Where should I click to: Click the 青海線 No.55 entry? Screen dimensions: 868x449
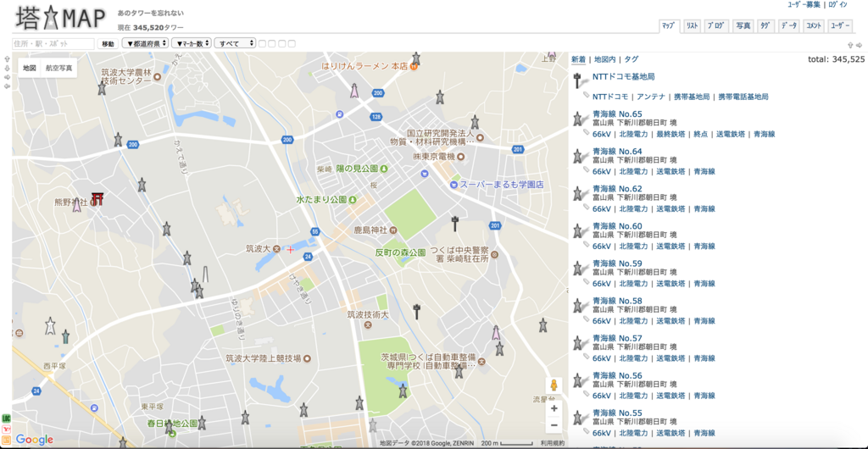[x=617, y=413]
